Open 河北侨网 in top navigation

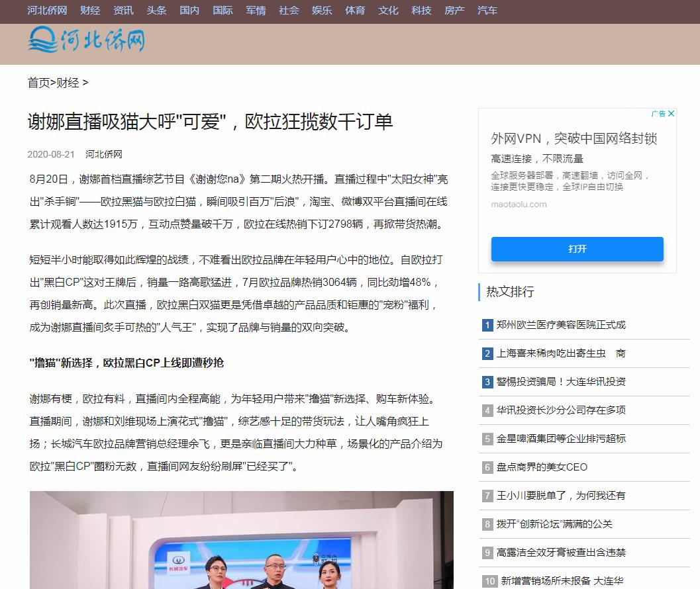tap(47, 11)
